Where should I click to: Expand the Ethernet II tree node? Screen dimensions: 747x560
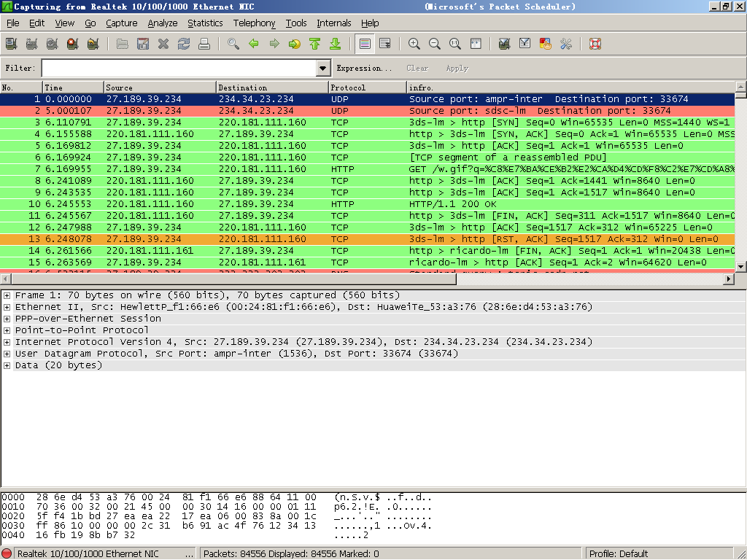click(x=7, y=307)
